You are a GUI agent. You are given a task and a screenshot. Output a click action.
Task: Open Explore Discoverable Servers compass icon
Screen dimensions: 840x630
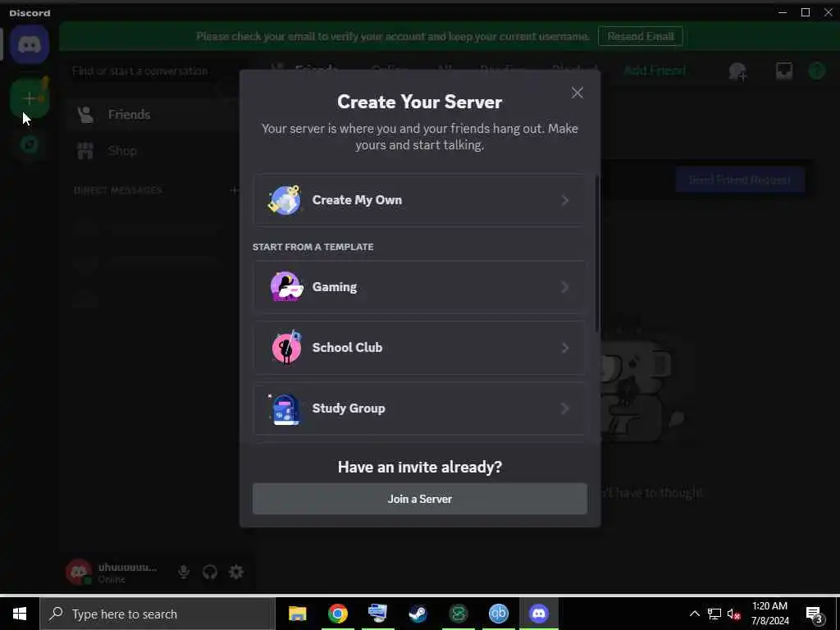tap(30, 144)
